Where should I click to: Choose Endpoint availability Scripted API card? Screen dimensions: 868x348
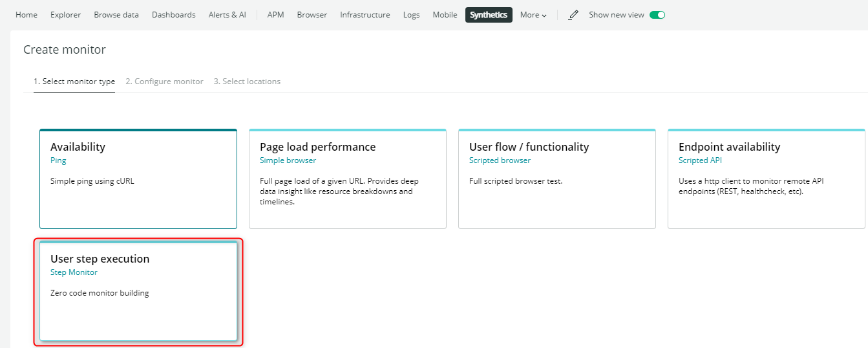[767, 179]
